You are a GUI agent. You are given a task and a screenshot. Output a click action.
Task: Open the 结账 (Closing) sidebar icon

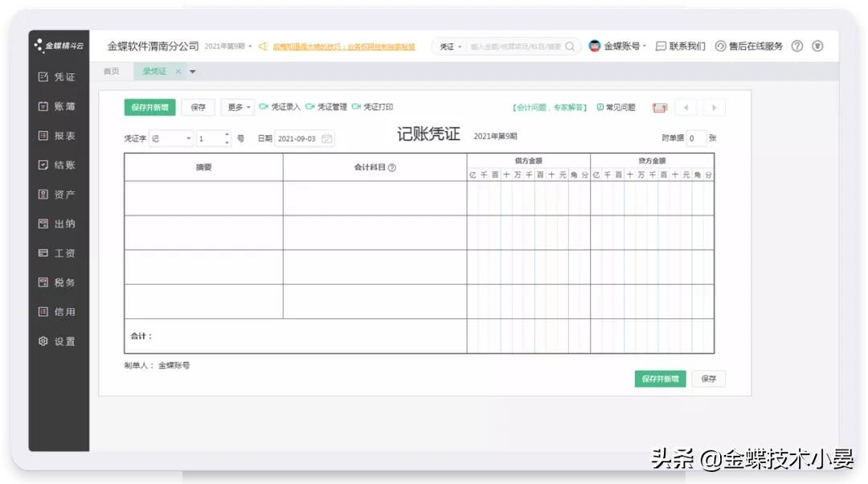click(56, 165)
